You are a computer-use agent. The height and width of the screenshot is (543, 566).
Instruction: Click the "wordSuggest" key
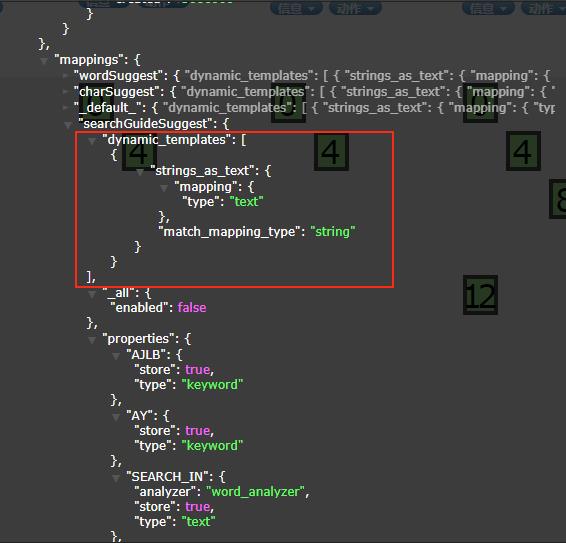[118, 76]
